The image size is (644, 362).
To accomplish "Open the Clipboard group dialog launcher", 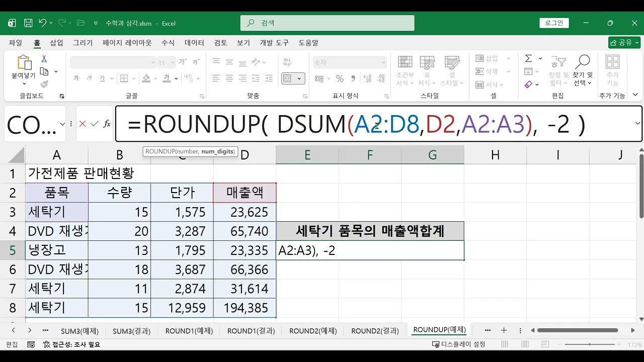I will point(62,96).
